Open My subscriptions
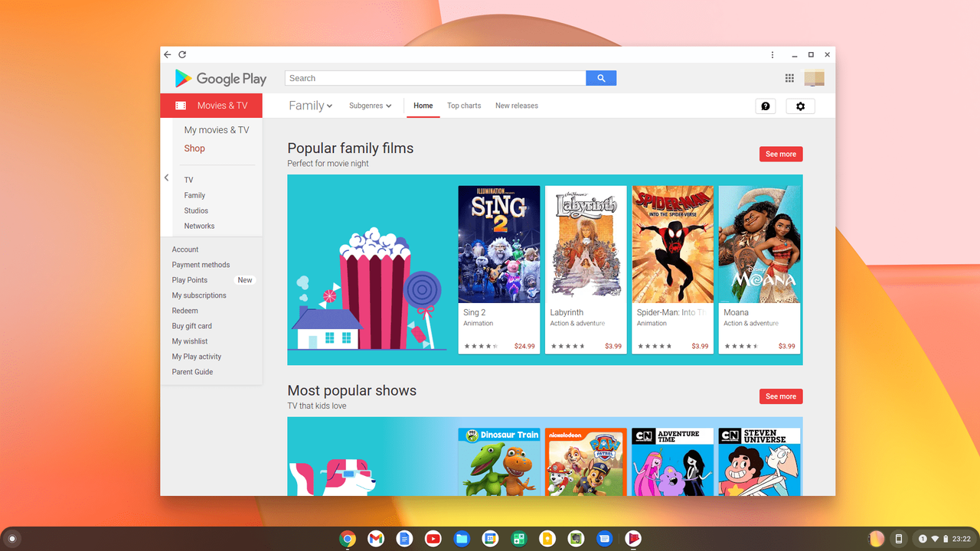 click(x=199, y=295)
